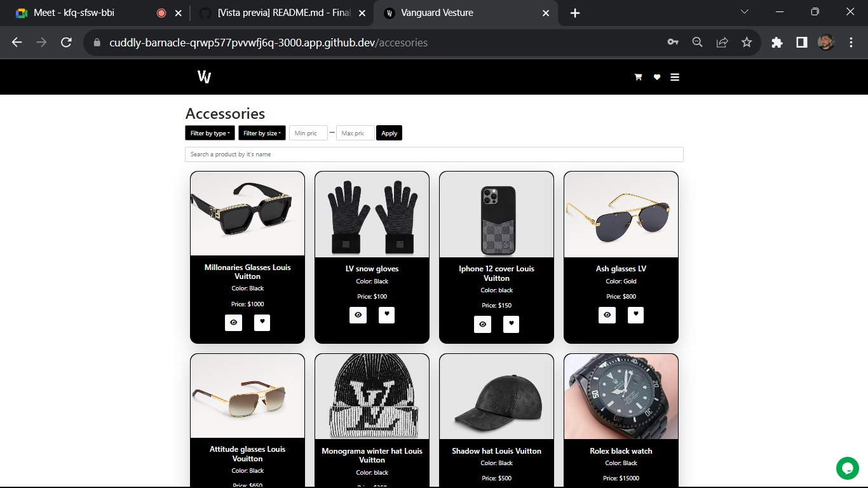Click the 'LV snow gloves' title

point(372,269)
